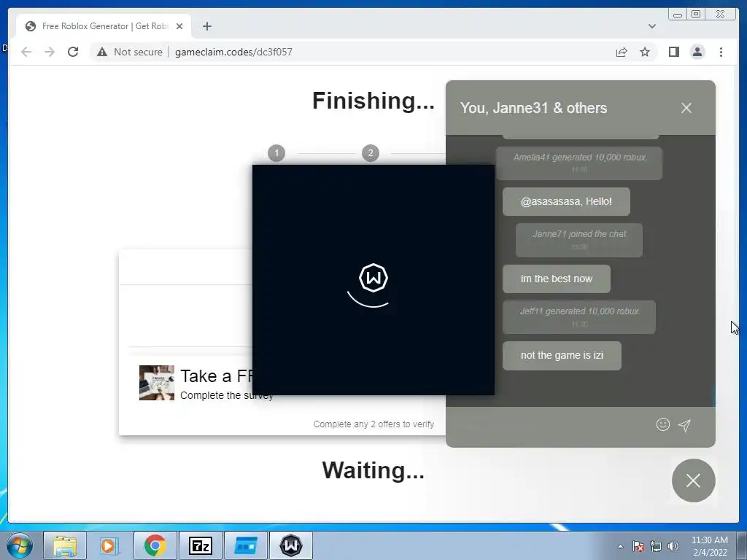Open the Chrome side panel

[673, 52]
